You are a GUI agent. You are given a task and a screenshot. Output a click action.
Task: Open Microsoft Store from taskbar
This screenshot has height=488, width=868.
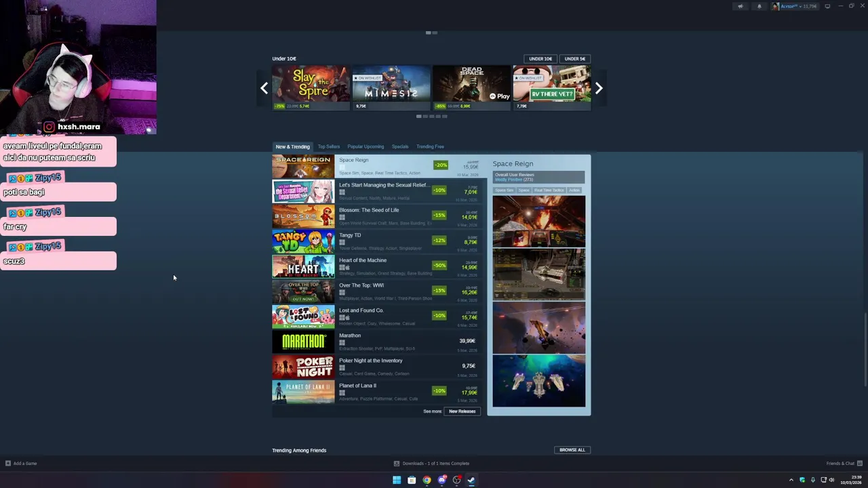(412, 480)
